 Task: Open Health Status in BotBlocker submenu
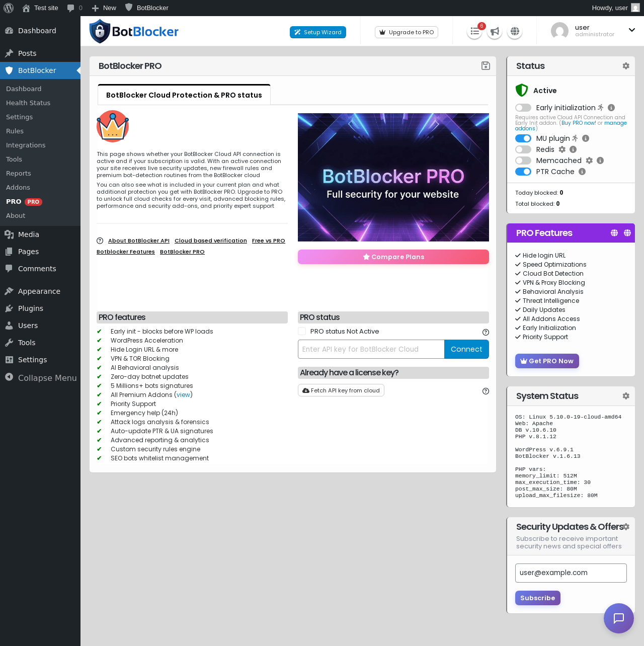28,103
